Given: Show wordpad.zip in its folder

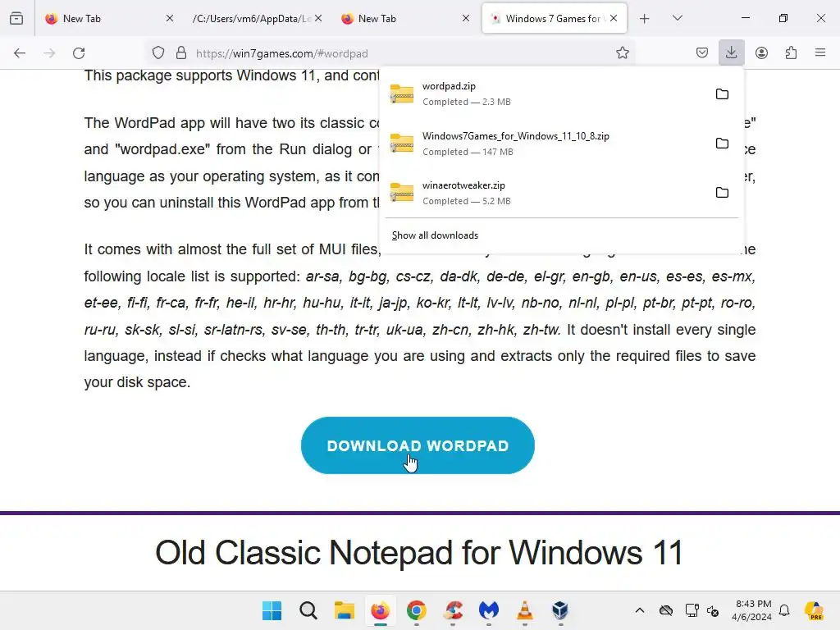Looking at the screenshot, I should [722, 94].
